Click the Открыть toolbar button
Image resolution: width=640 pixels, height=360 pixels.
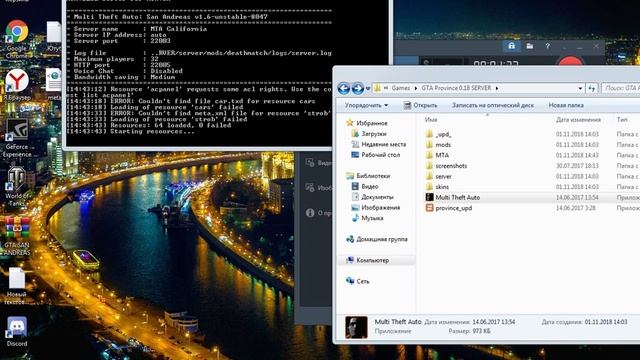420,105
